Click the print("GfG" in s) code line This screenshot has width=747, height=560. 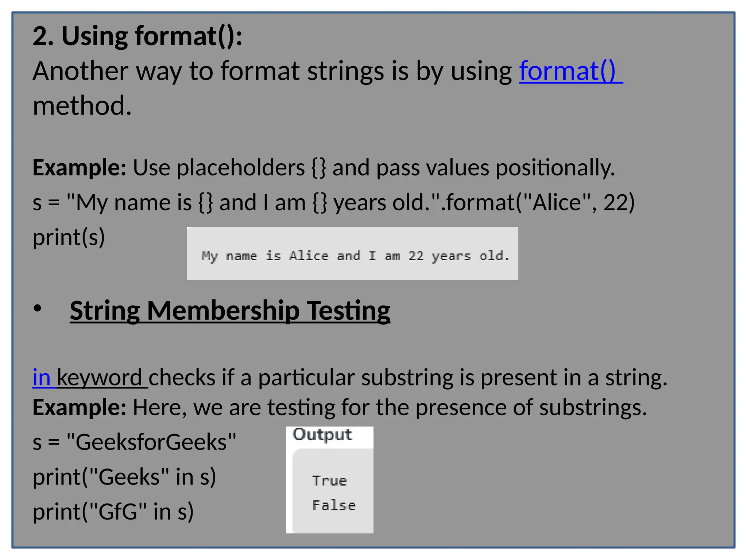[x=113, y=512]
